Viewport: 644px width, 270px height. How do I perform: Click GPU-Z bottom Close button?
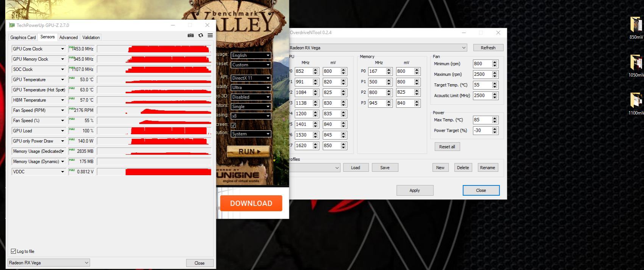(200, 263)
